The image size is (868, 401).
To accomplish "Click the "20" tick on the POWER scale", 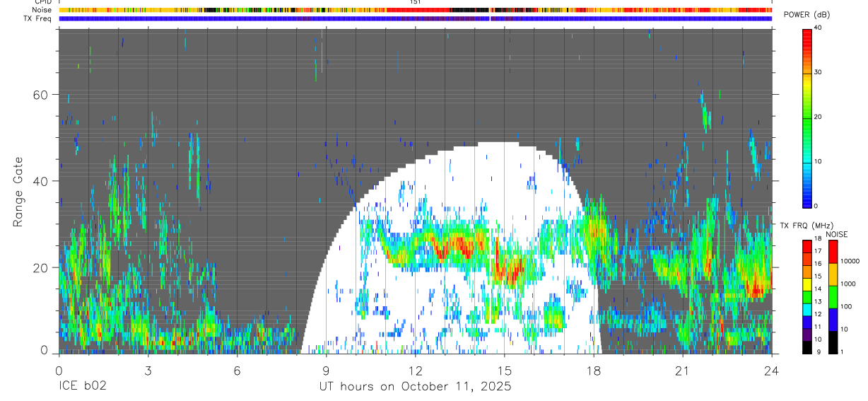I will click(819, 117).
